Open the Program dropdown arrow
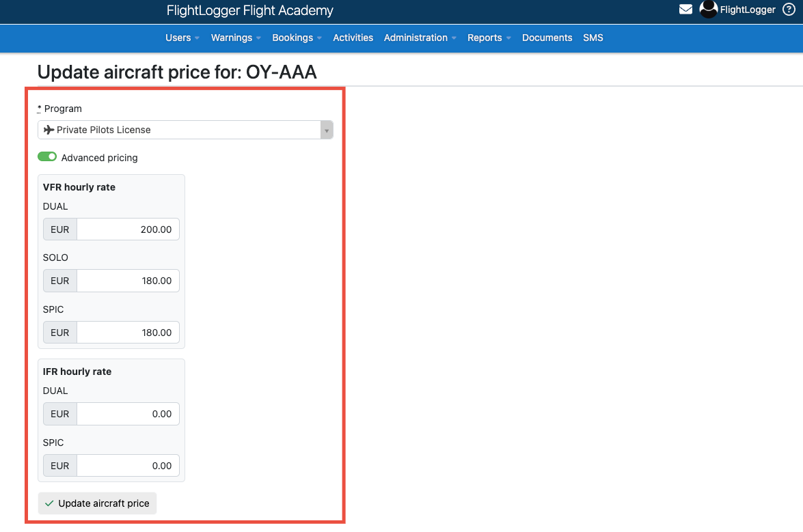This screenshot has width=803, height=532. pyautogui.click(x=327, y=130)
